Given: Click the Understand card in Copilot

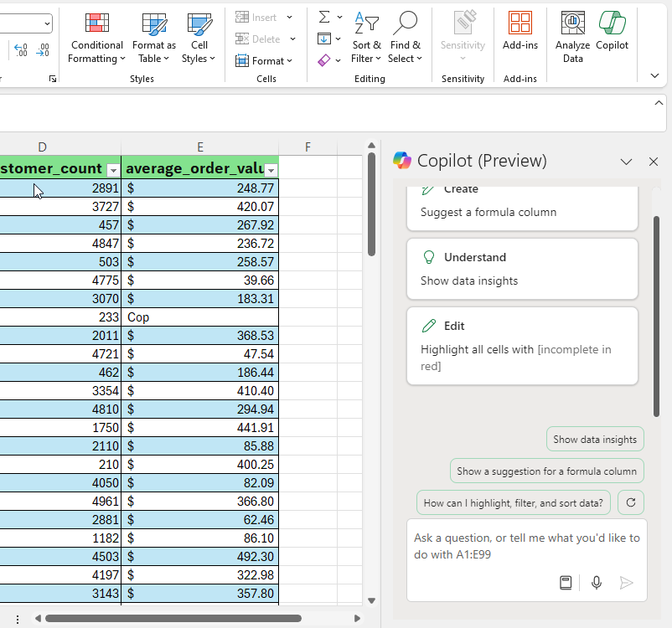Looking at the screenshot, I should (x=522, y=269).
